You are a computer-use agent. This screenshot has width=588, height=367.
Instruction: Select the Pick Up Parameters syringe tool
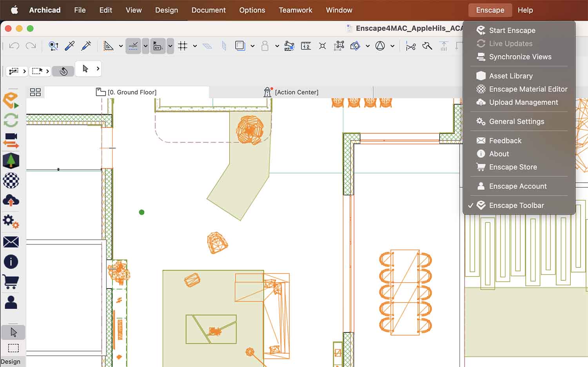pos(69,46)
